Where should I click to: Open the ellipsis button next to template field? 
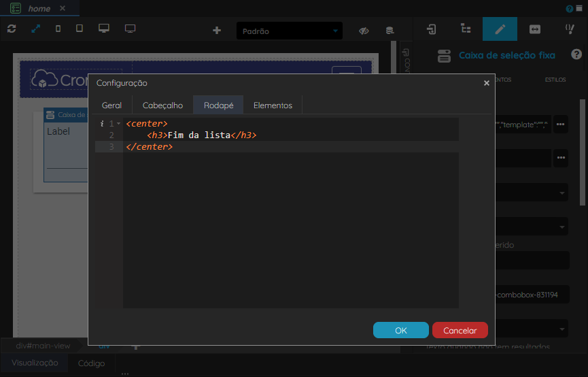coord(561,125)
